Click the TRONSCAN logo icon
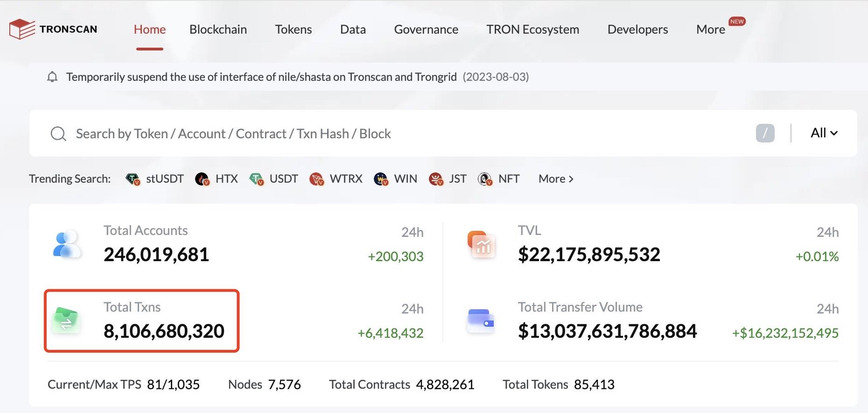Viewport: 868px width, 413px height. (x=22, y=29)
